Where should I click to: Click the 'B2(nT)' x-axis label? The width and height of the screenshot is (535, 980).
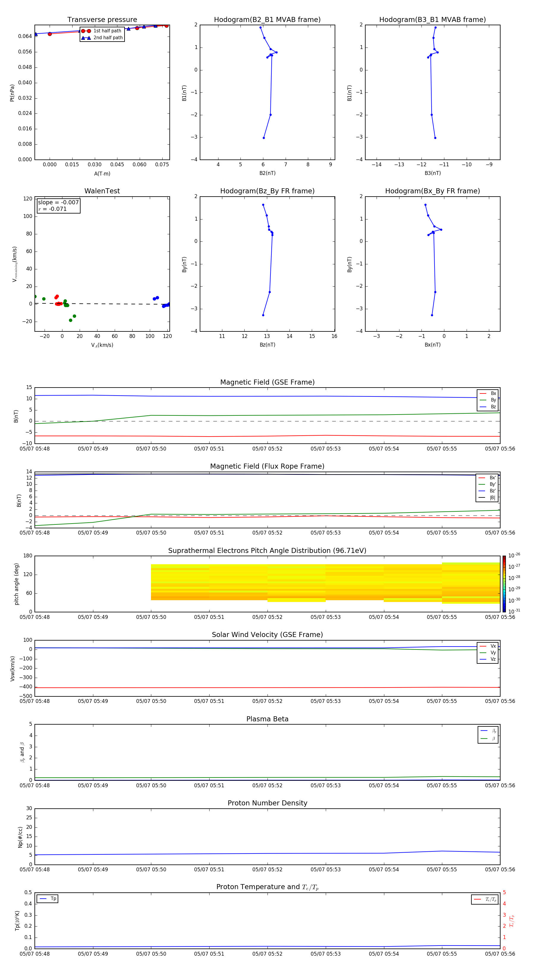pos(267,173)
